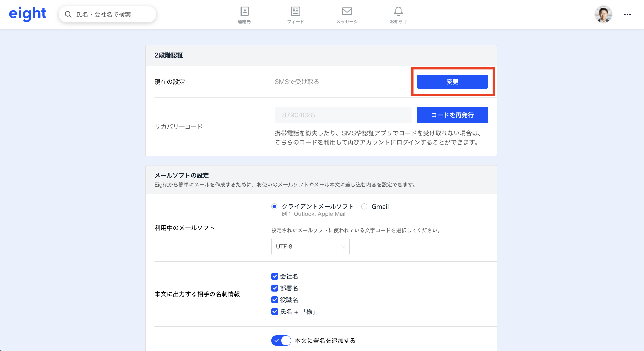644x351 pixels.
Task: Click the eight logo
Action: pos(27,14)
